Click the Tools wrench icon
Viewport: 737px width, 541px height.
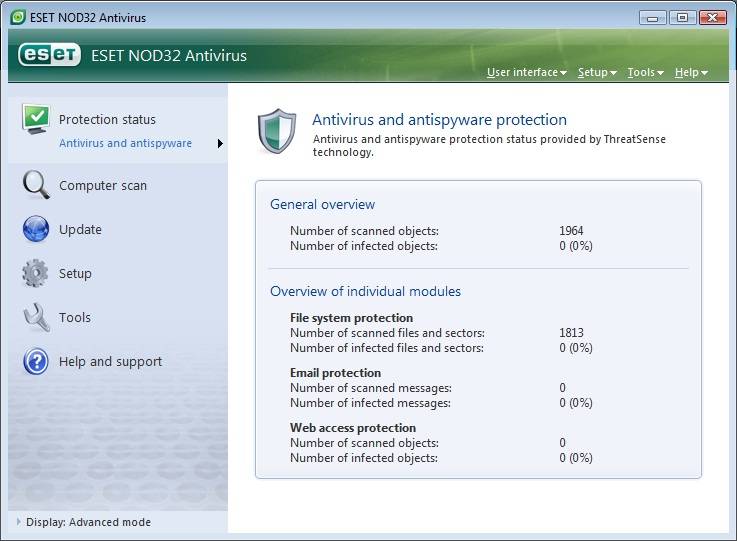(36, 317)
